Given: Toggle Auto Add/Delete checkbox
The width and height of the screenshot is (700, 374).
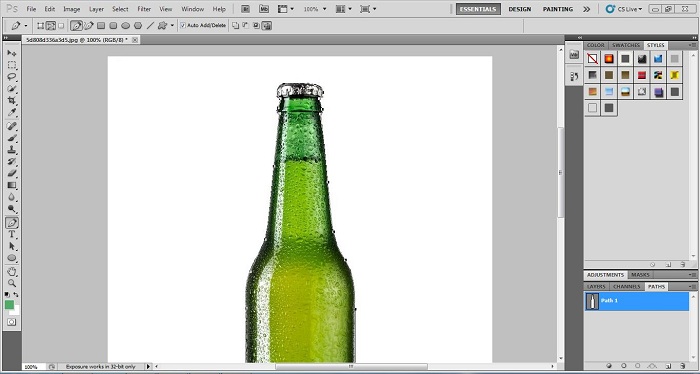Looking at the screenshot, I should pos(183,25).
